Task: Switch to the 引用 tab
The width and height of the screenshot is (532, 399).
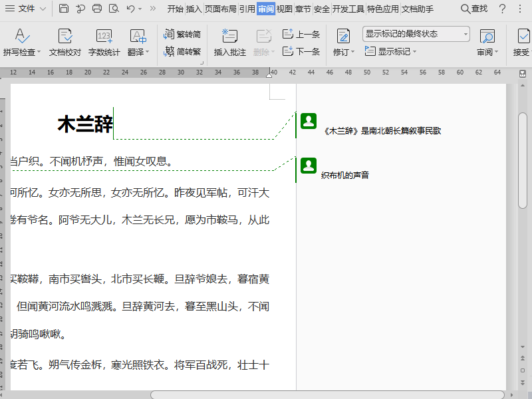Action: click(x=247, y=9)
